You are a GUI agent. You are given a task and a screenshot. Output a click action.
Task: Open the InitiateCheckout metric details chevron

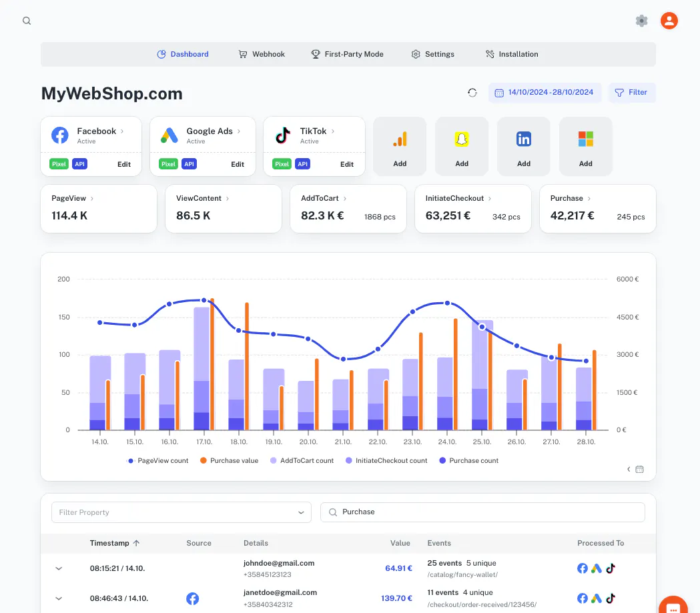click(x=489, y=199)
